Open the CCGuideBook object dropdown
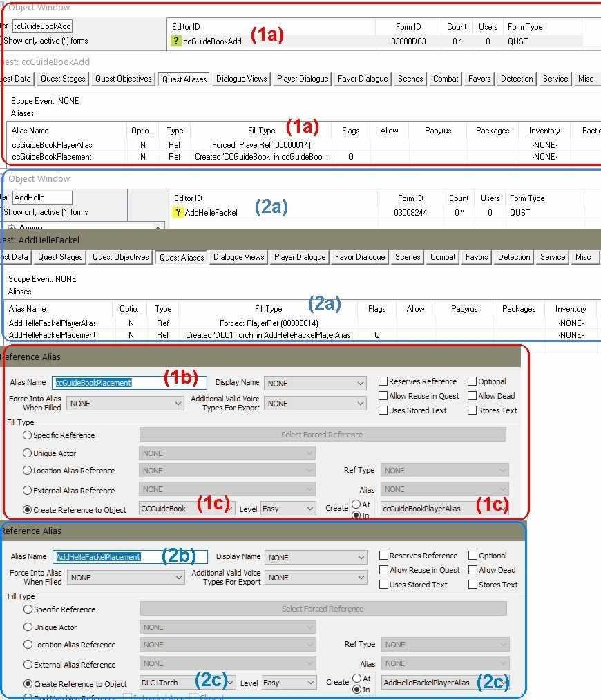This screenshot has width=601, height=700. click(230, 509)
